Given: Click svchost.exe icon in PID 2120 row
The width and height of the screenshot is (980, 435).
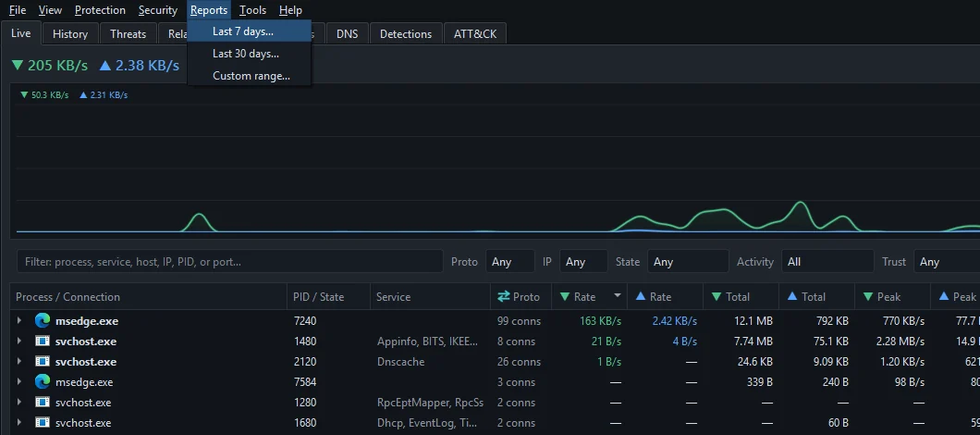Looking at the screenshot, I should coord(42,362).
